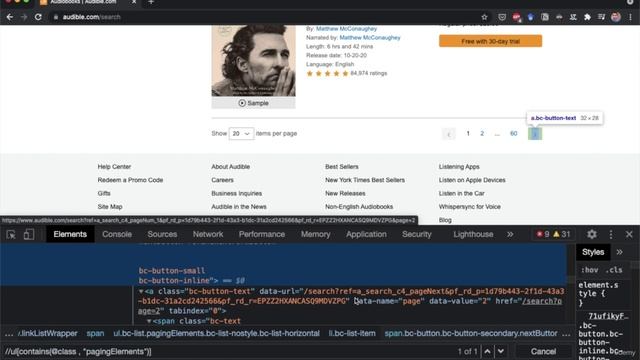The width and height of the screenshot is (640, 360).
Task: Open the Memory tab
Action: pos(316,234)
